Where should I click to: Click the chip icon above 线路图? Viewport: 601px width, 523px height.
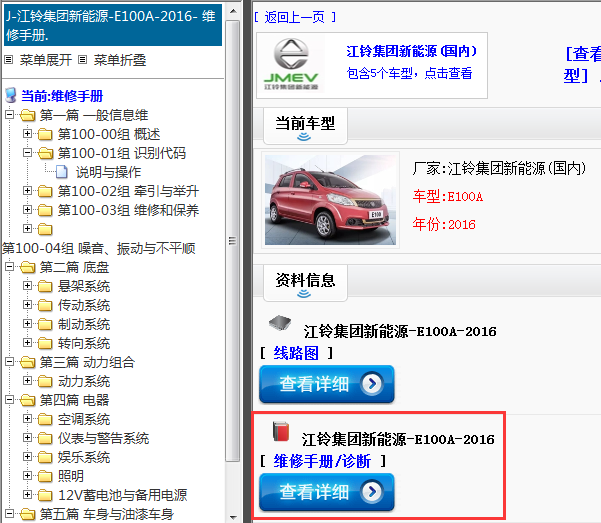pos(280,322)
